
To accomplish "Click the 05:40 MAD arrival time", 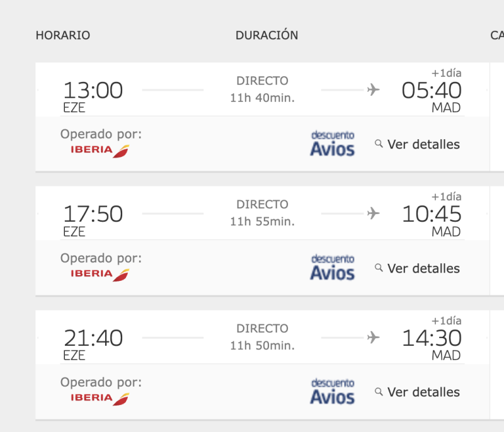I will click(432, 91).
